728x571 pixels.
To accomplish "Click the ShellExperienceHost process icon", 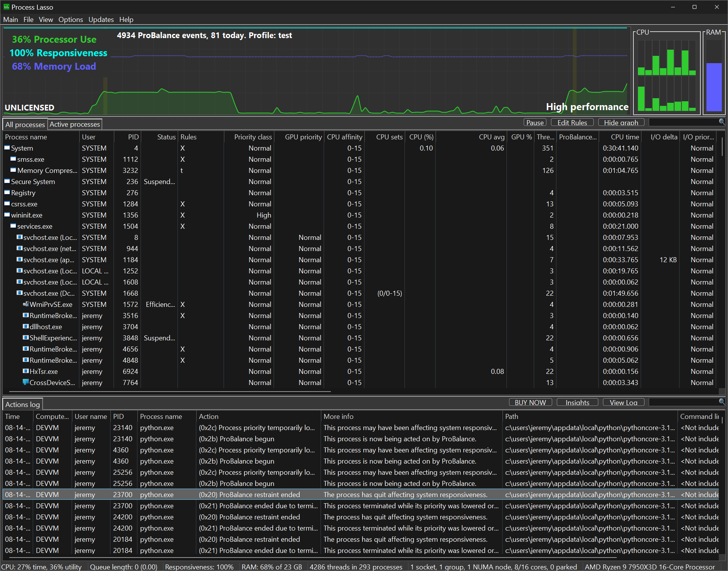I will point(26,338).
